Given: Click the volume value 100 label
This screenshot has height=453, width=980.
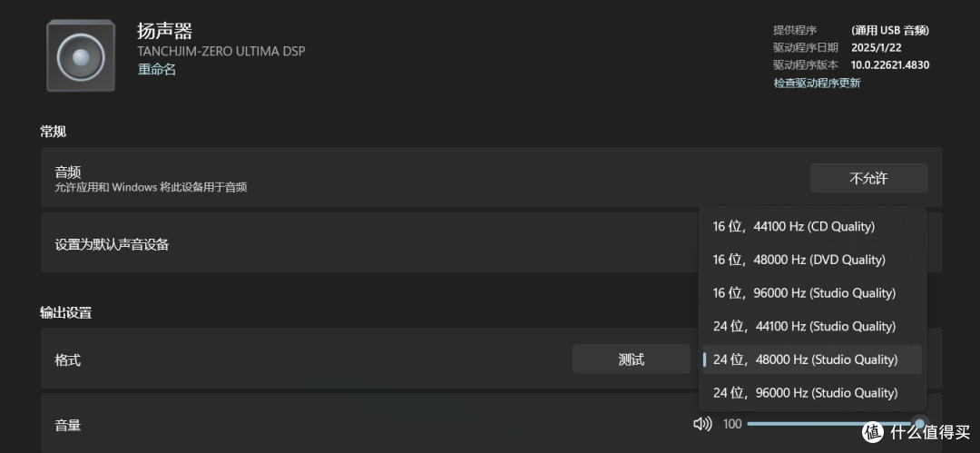Looking at the screenshot, I should pyautogui.click(x=732, y=424).
